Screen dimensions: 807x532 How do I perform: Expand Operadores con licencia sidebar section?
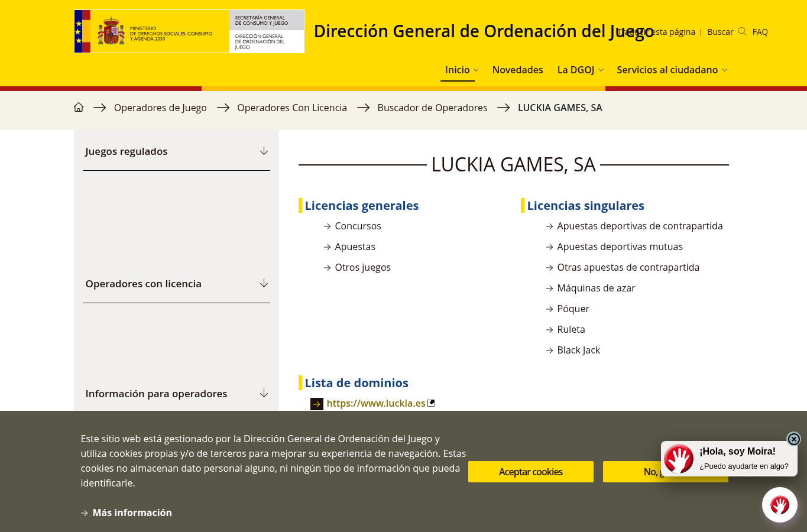[x=176, y=284]
